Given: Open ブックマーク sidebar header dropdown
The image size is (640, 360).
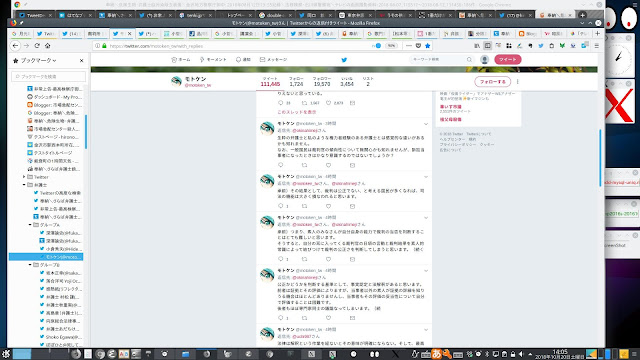Looking at the screenshot, I should point(38,60).
